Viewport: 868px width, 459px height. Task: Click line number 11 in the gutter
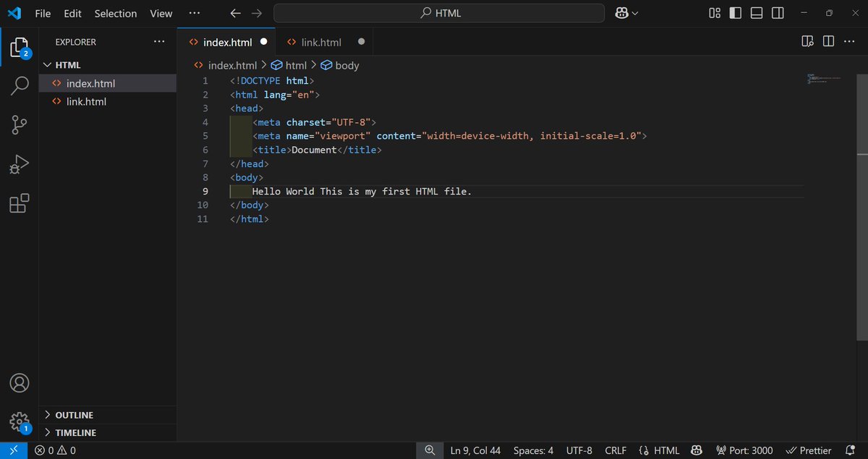[203, 218]
